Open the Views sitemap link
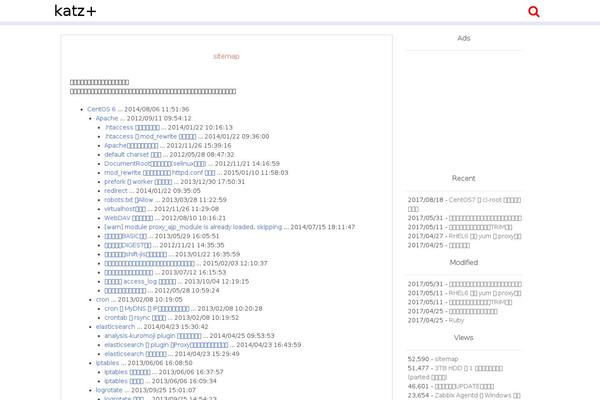This screenshot has width=600, height=400. [447, 359]
